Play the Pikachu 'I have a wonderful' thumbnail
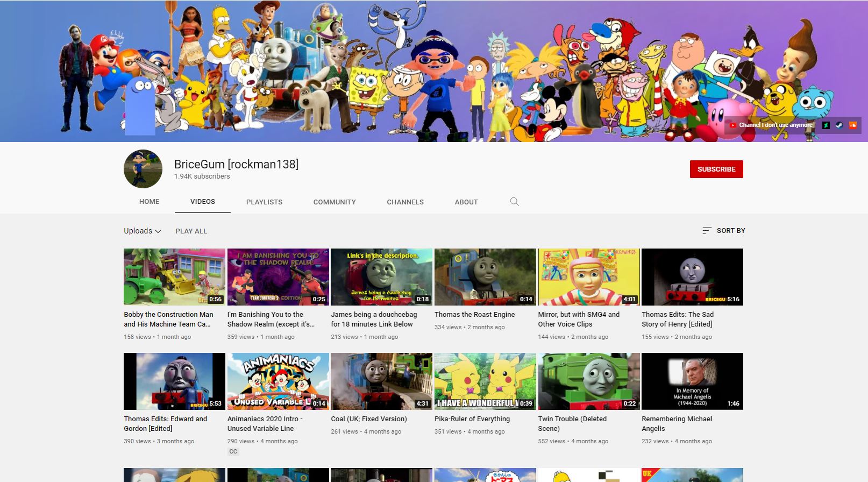 pyautogui.click(x=485, y=381)
